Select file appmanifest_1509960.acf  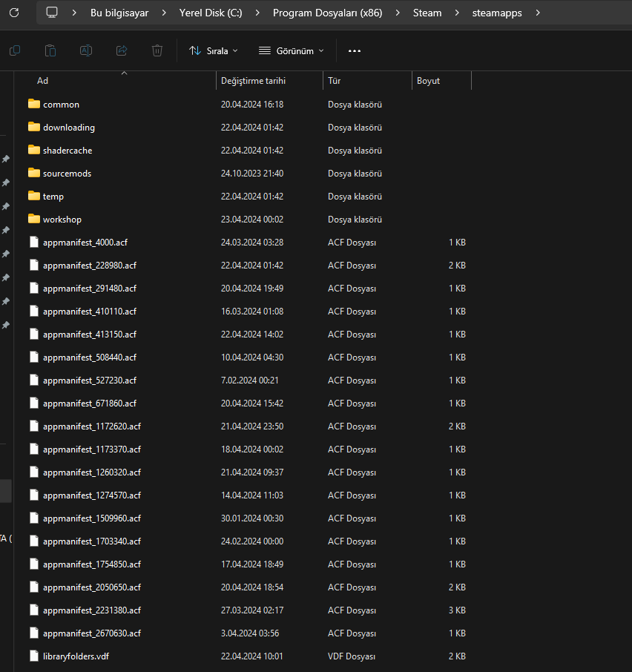[x=92, y=518]
